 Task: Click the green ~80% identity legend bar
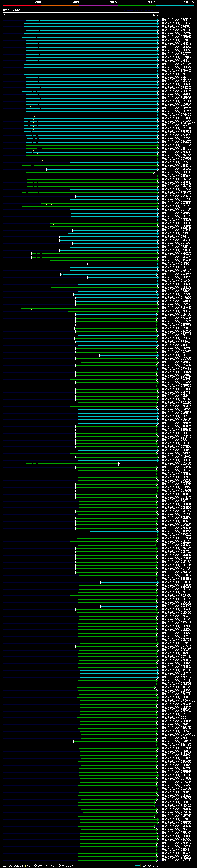[137, 6]
